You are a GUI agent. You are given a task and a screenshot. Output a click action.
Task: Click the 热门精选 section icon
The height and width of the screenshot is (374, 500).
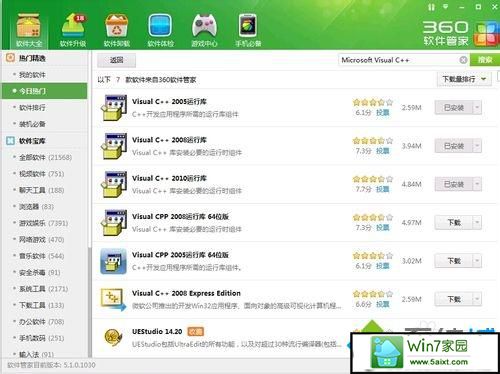10,58
